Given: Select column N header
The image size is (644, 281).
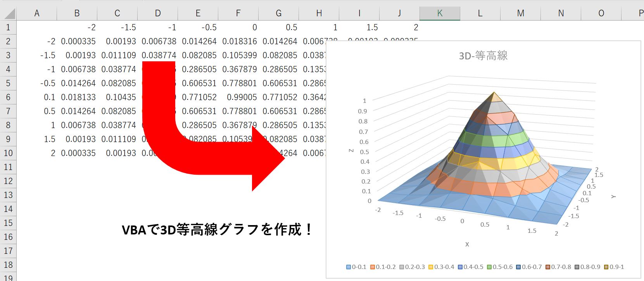Looking at the screenshot, I should point(561,14).
